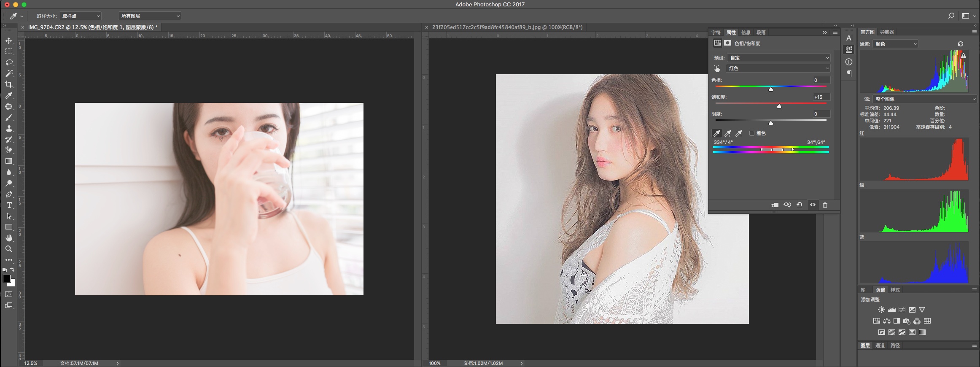The image size is (980, 367).
Task: Open the workspace switcher dropdown
Action: [x=969, y=16]
